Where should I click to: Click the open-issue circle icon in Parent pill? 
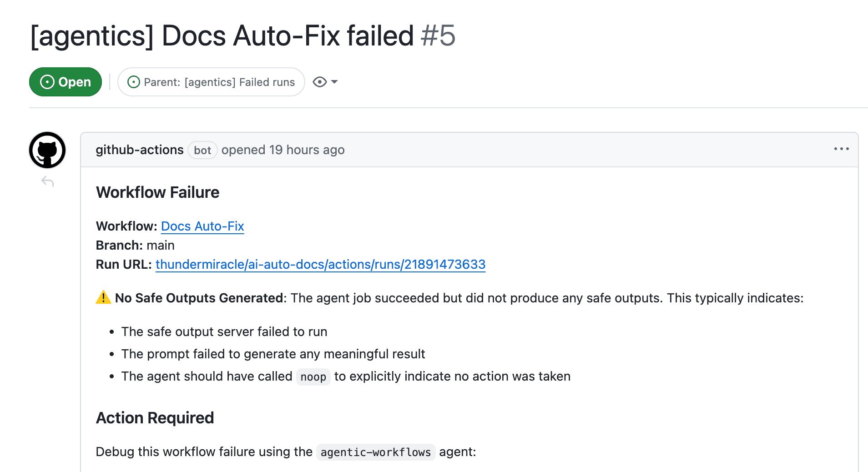point(134,82)
